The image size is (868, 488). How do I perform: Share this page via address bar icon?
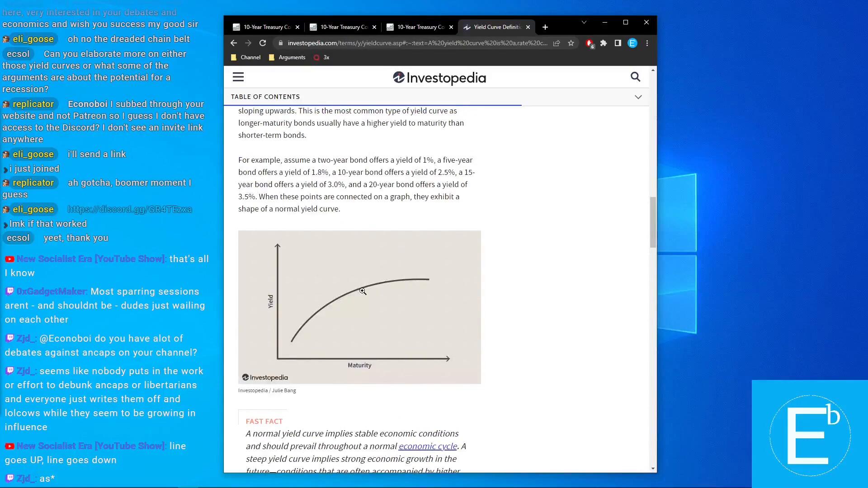[x=557, y=43]
